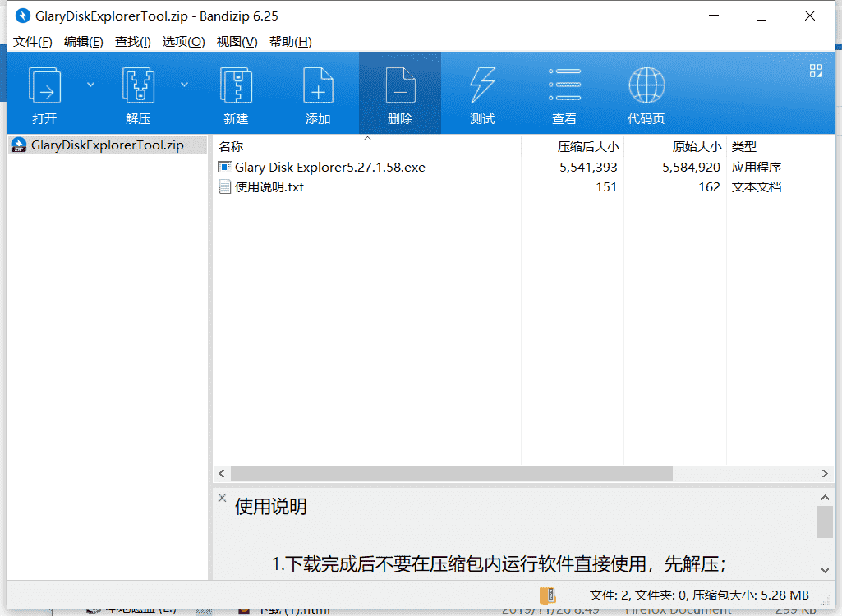Click the 应用程序 type cell
842x616 pixels.
click(756, 168)
